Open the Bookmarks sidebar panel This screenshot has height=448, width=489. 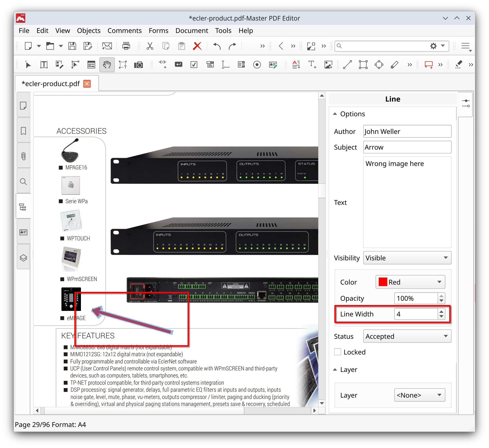pyautogui.click(x=23, y=131)
